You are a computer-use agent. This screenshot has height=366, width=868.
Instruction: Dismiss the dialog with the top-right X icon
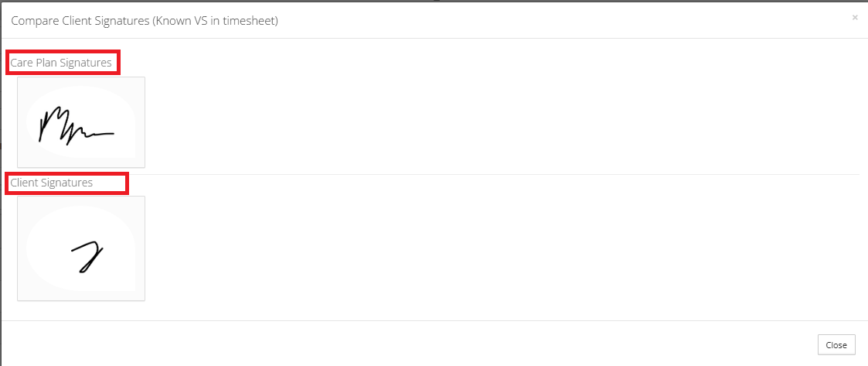[x=854, y=17]
